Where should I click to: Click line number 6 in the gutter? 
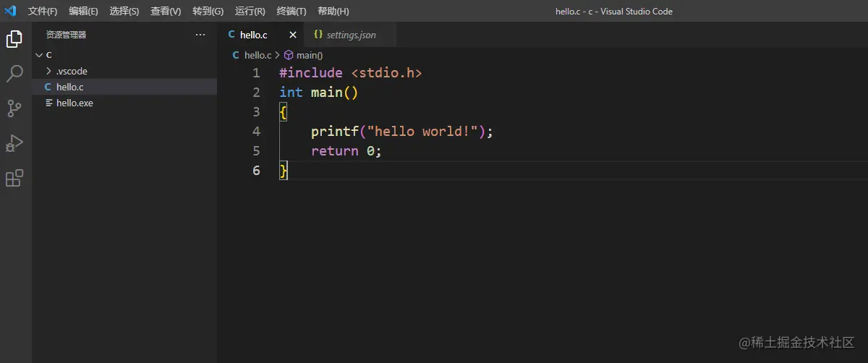[256, 171]
